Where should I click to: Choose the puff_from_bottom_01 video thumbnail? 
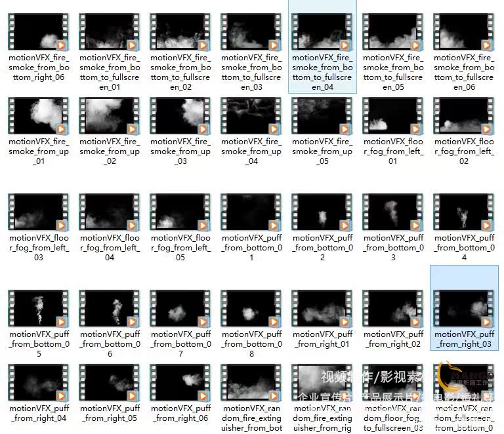click(x=251, y=212)
